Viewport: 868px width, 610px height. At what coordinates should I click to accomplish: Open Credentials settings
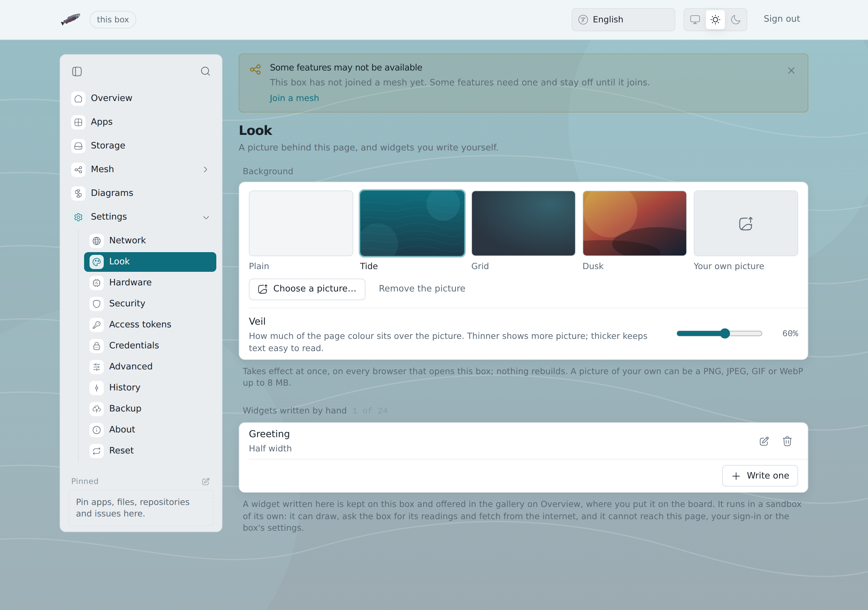pos(150,345)
